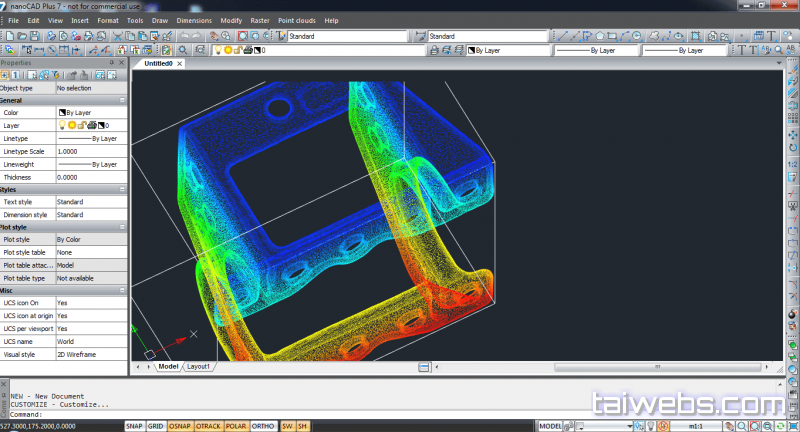Select the Polygon drawing tool
This screenshot has width=800, height=432.
[x=600, y=36]
